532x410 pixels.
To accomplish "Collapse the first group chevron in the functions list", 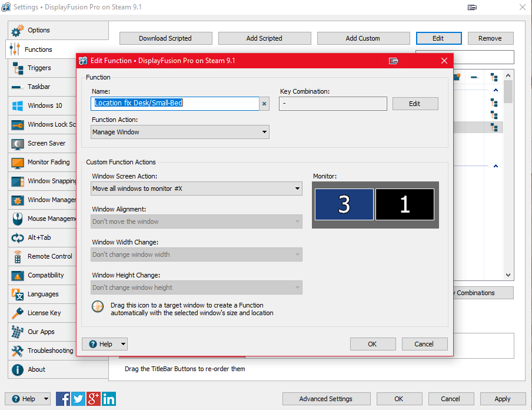I will tap(496, 90).
